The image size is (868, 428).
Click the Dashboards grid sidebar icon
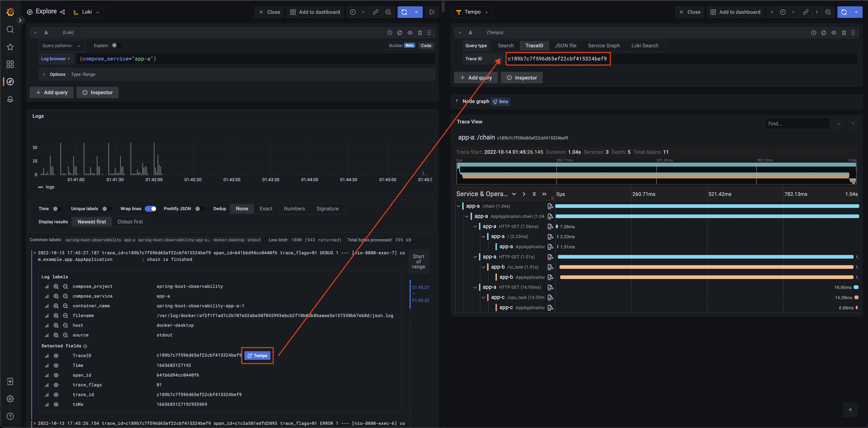tap(10, 64)
